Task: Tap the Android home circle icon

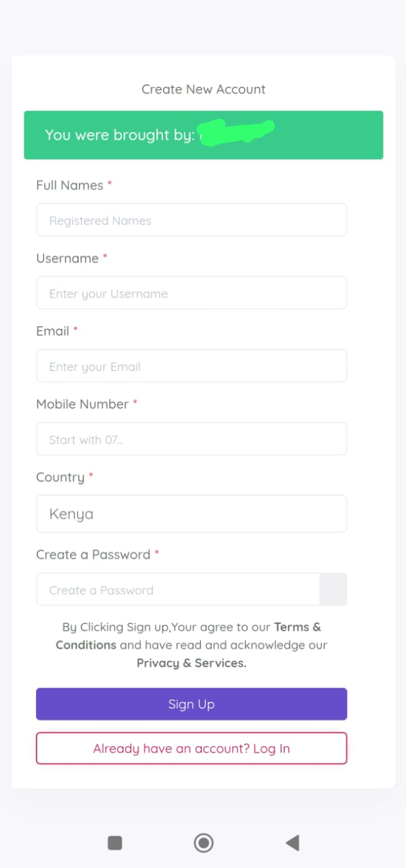Action: [x=203, y=843]
